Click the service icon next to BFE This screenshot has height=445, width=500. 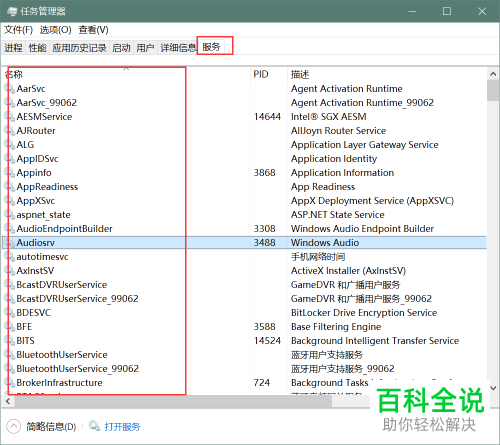[x=10, y=327]
